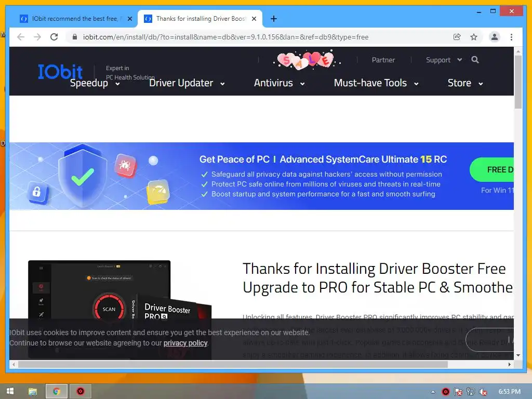Click 'Thanks for Installing Driver Booster Free' heading
This screenshot has height=399, width=532.
click(x=374, y=269)
